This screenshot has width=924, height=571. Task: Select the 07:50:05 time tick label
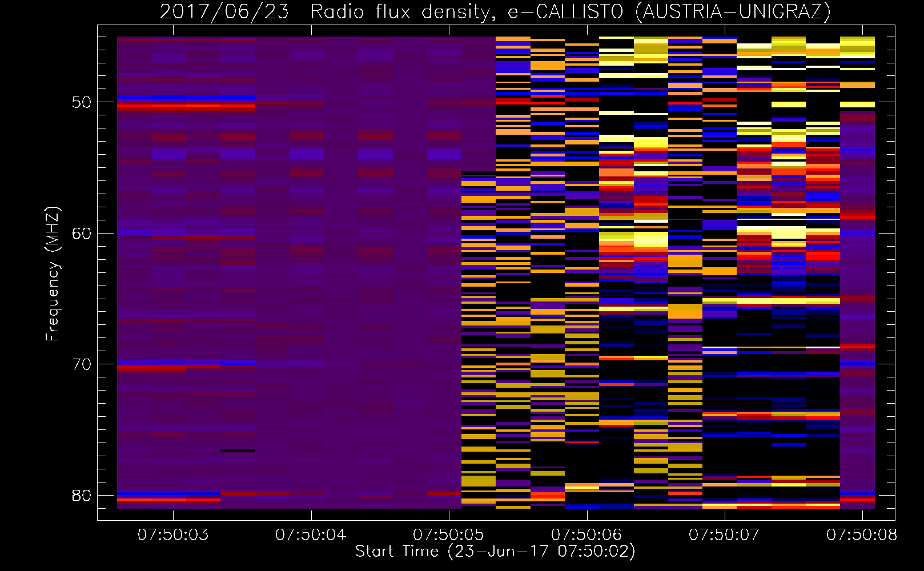coord(448,535)
